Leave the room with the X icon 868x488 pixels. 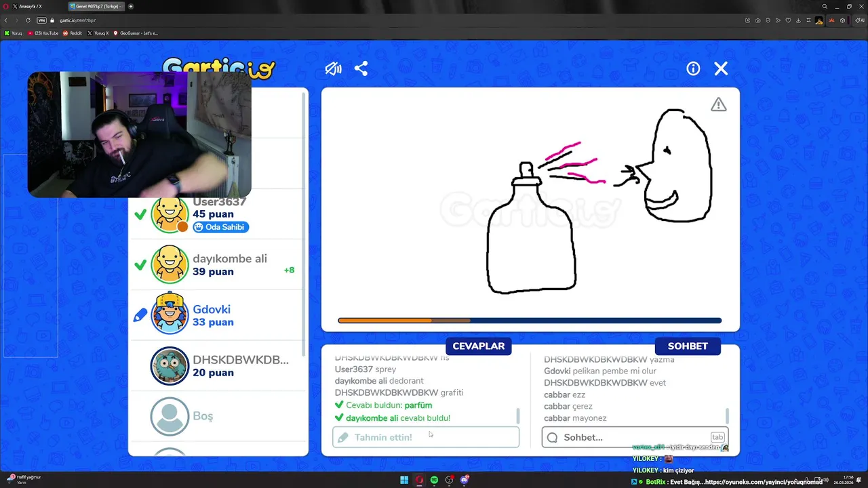click(721, 68)
